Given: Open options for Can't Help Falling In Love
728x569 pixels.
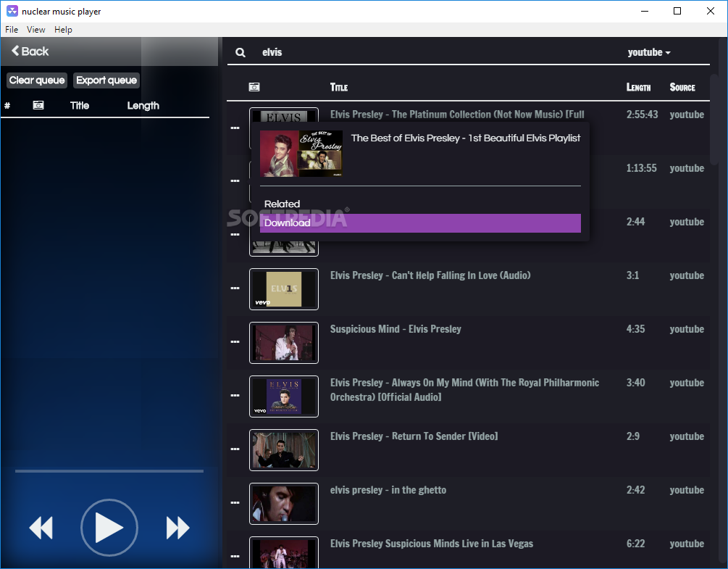Looking at the screenshot, I should coord(235,288).
